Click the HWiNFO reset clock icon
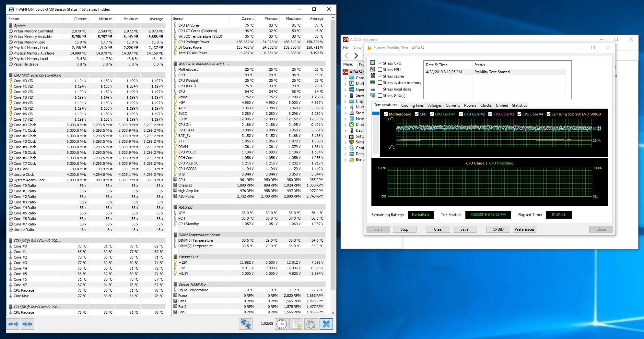This screenshot has height=339, width=644. 282,324
